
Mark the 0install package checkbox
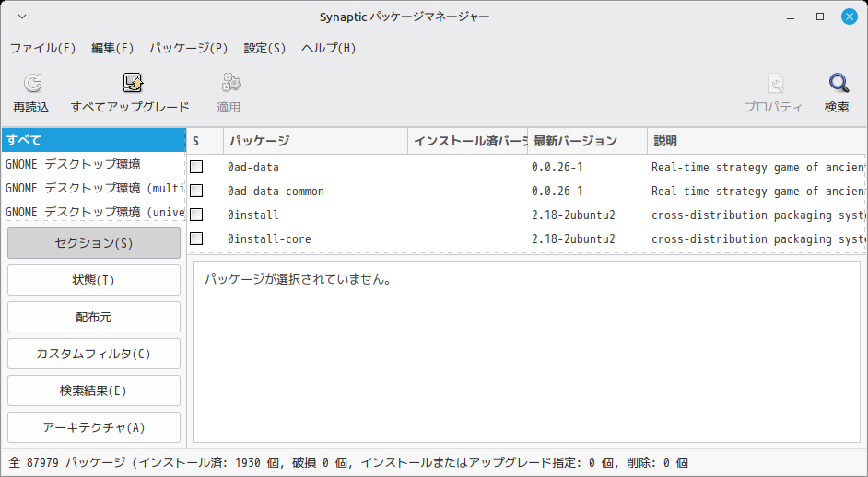click(196, 215)
